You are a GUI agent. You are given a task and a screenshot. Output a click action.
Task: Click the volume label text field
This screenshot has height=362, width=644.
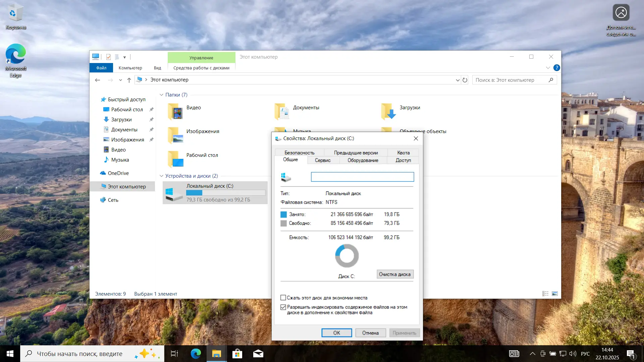coord(362,177)
